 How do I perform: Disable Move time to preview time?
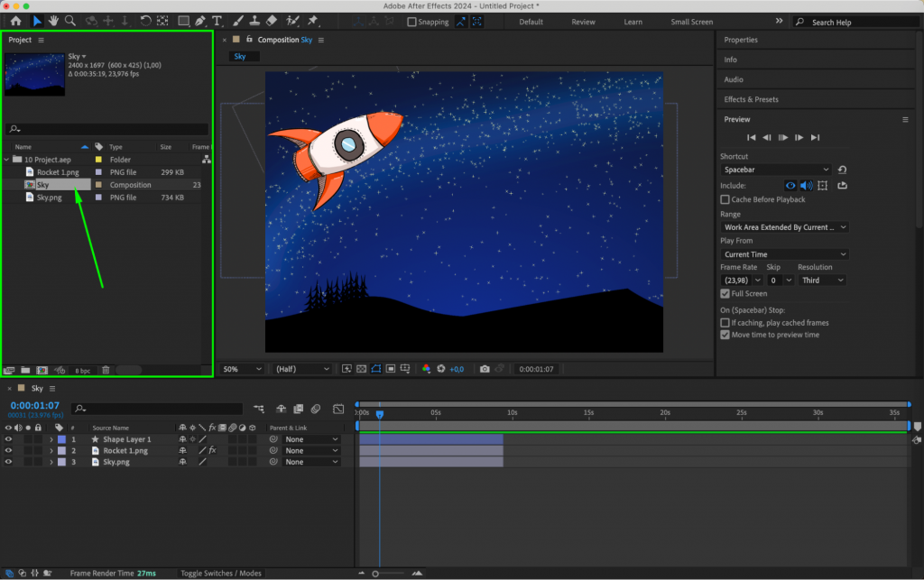click(725, 334)
